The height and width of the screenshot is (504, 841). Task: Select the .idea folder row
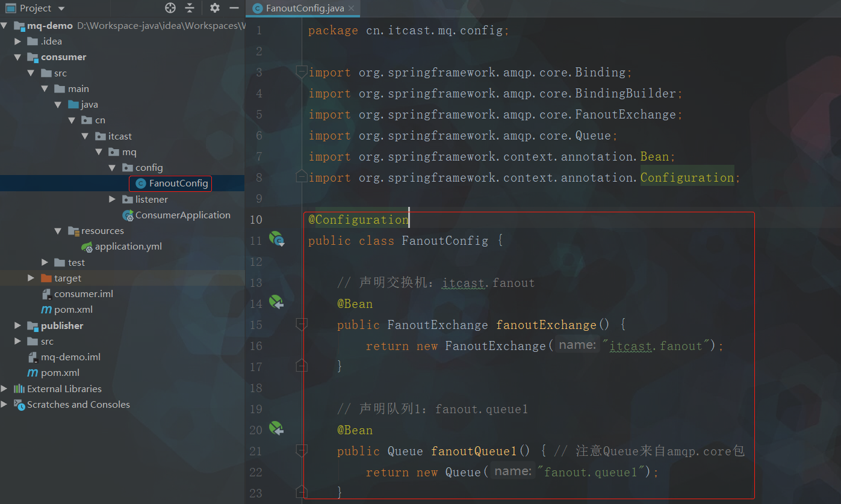(x=122, y=41)
